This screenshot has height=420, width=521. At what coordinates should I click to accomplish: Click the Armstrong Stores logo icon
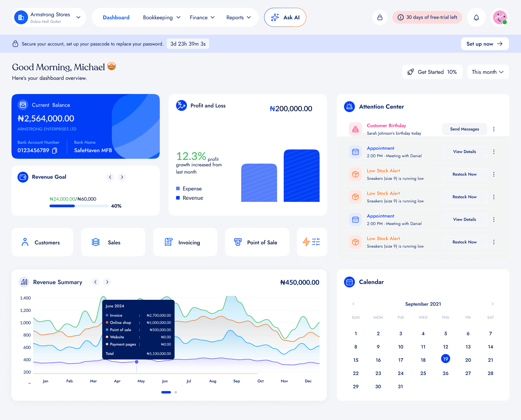tap(21, 17)
